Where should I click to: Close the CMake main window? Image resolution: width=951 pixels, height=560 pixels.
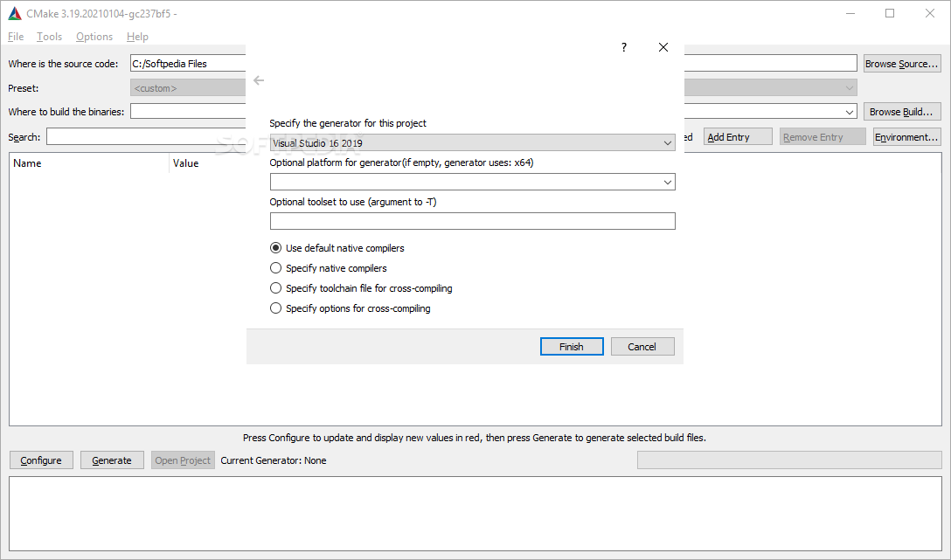click(x=930, y=13)
